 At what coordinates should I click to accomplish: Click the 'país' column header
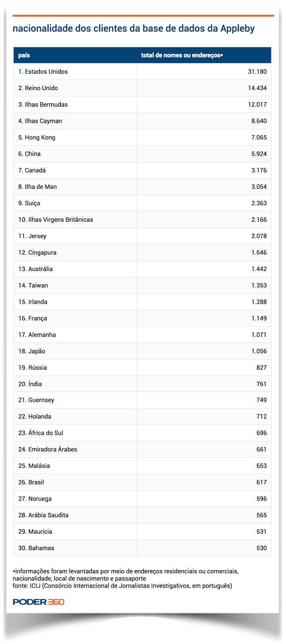pyautogui.click(x=24, y=55)
